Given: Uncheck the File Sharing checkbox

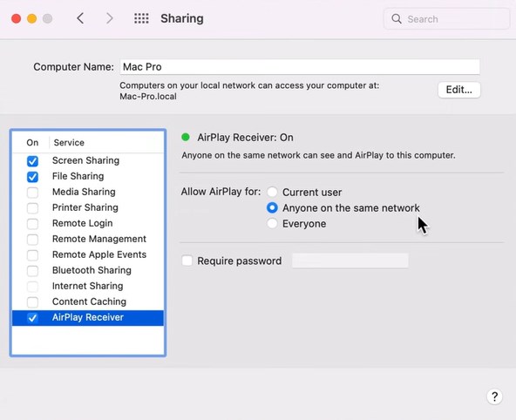Looking at the screenshot, I should [x=32, y=177].
